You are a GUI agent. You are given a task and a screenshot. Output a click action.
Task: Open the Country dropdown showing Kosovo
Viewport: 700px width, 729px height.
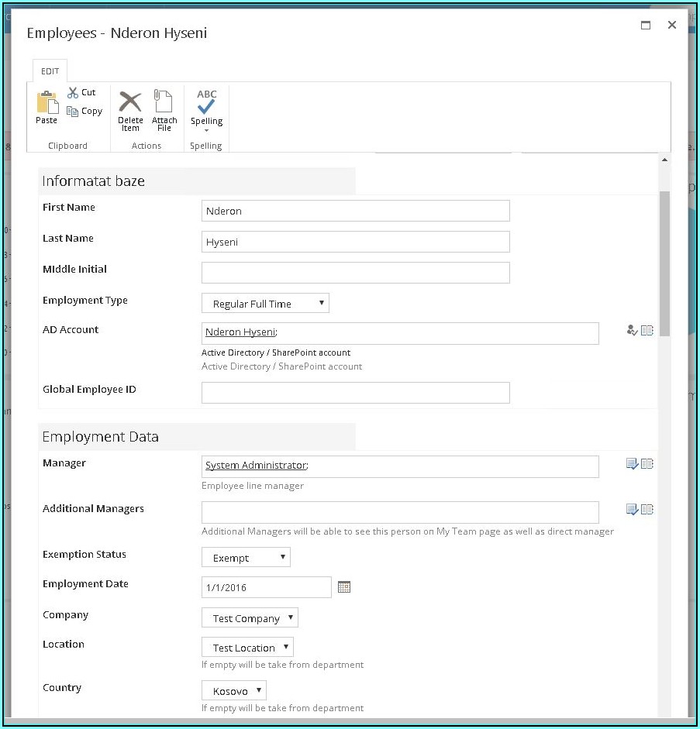(x=258, y=690)
